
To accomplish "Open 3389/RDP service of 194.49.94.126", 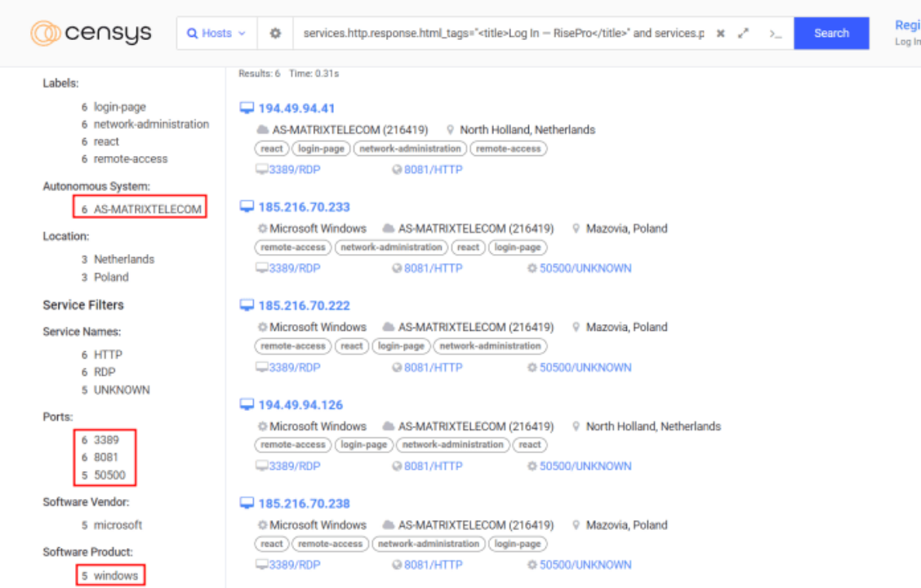I will click(x=294, y=466).
